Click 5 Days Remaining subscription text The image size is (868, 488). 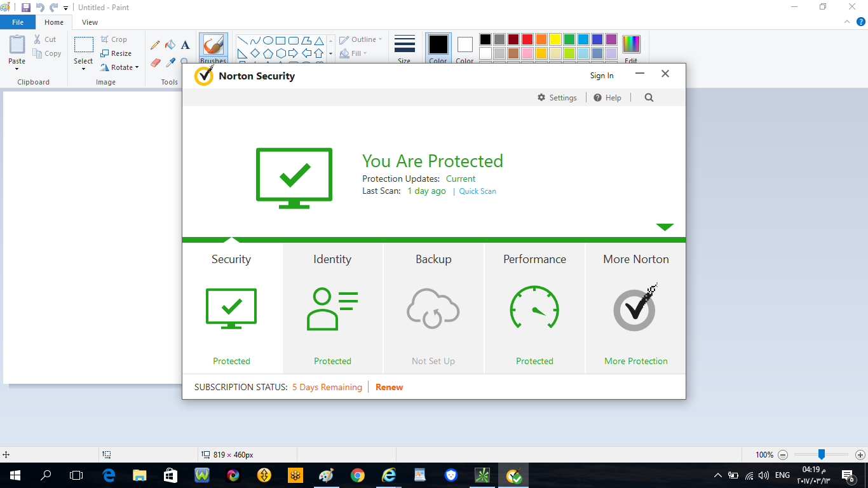tap(327, 387)
